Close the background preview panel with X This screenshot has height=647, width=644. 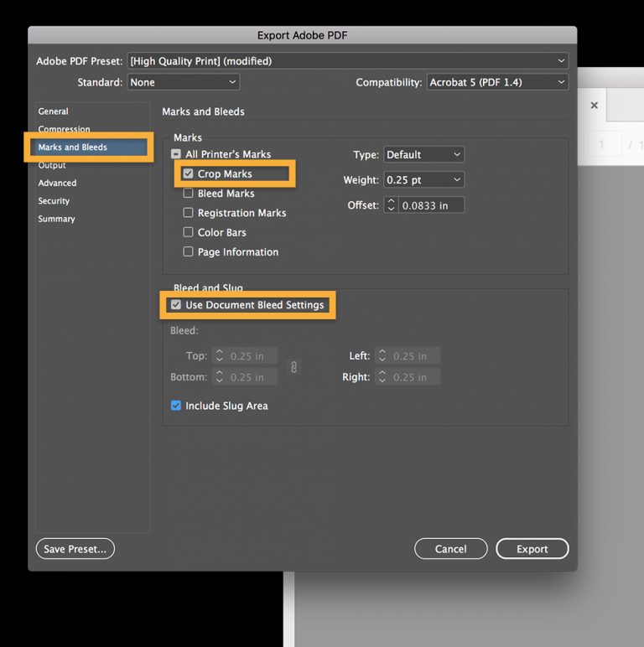(594, 106)
